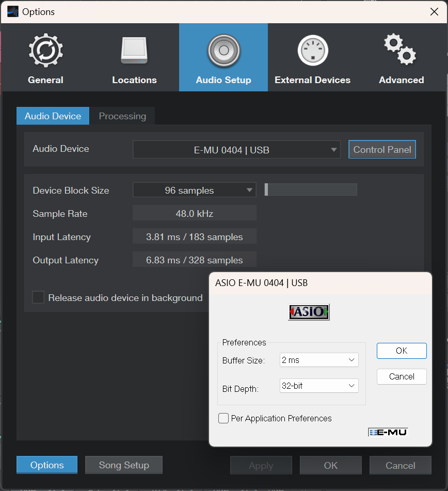Image resolution: width=448 pixels, height=491 pixels.
Task: Click the Input Latency 3.81 ms value
Action: (195, 236)
